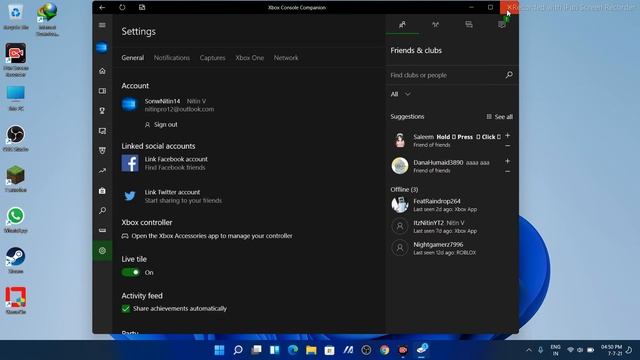The image size is (640, 360).
Task: Click the Twitter bird icon
Action: click(x=130, y=196)
